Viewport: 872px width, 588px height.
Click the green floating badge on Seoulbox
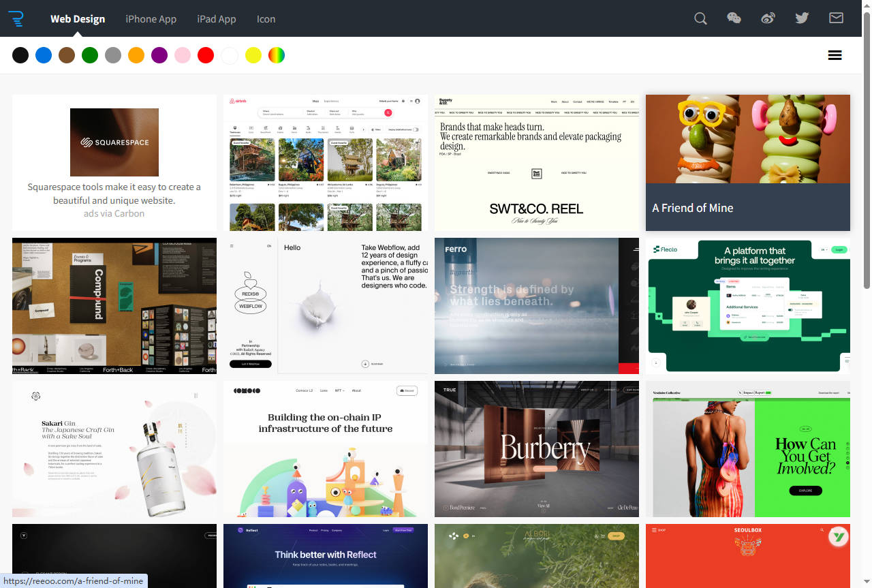838,538
